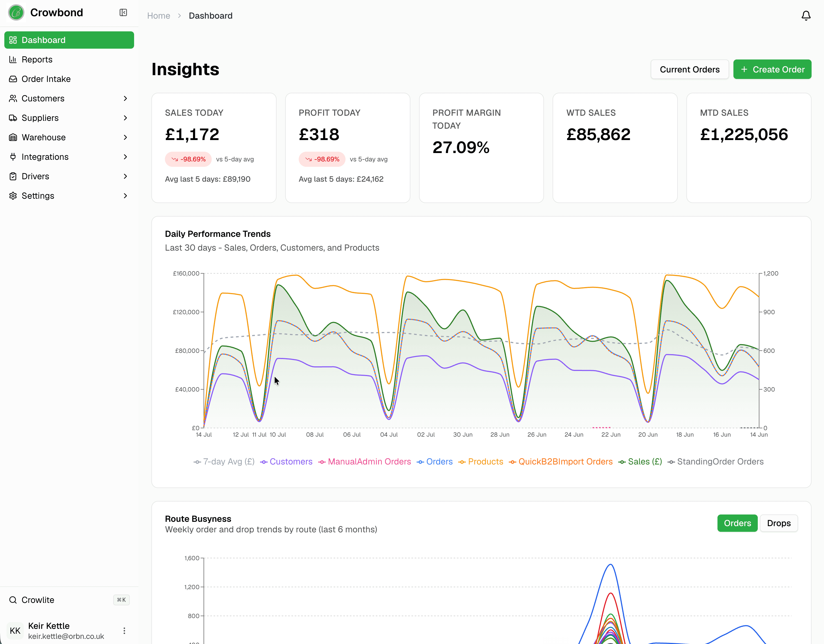Screen dimensions: 824x644
Task: Open the Sales Today card
Action: click(214, 148)
